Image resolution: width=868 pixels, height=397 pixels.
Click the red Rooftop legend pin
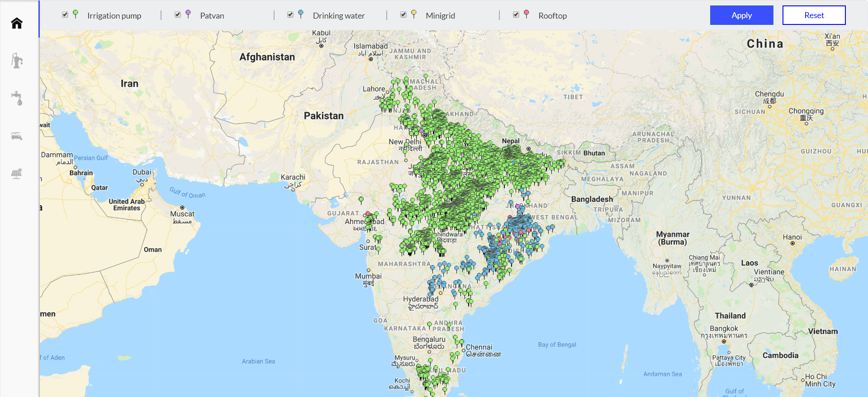(526, 14)
